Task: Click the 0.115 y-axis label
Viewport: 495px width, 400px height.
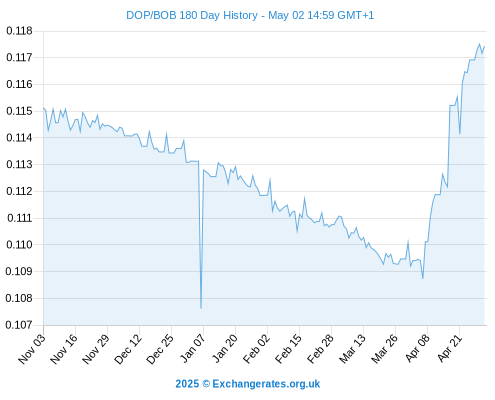Action: click(x=19, y=111)
